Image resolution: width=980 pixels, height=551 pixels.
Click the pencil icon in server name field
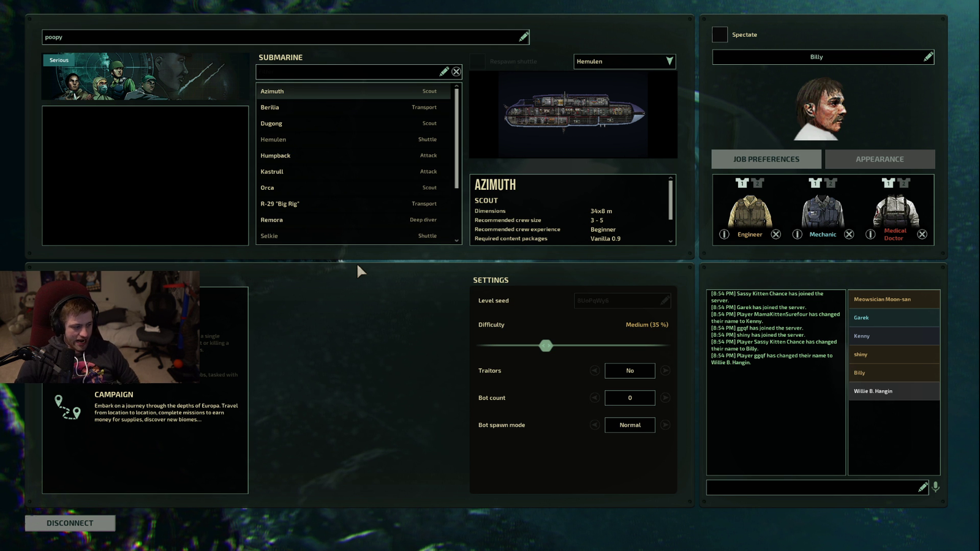524,37
